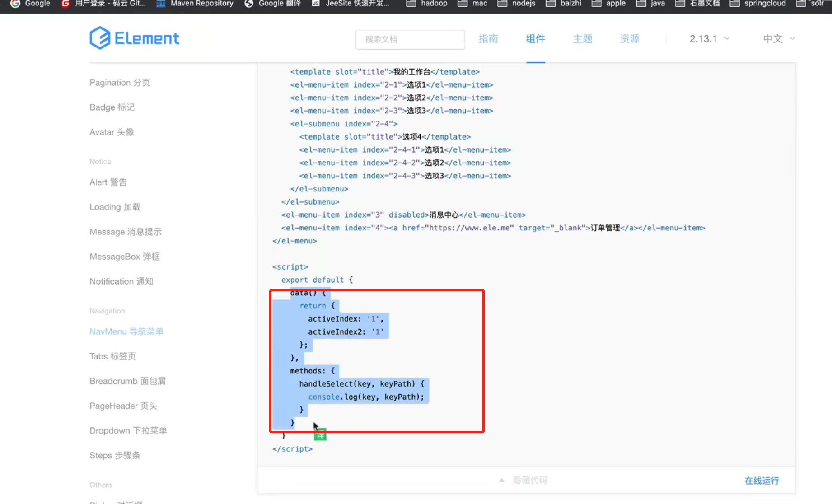Open the mac bookmark folder
Image resolution: width=832 pixels, height=504 pixels.
point(472,4)
